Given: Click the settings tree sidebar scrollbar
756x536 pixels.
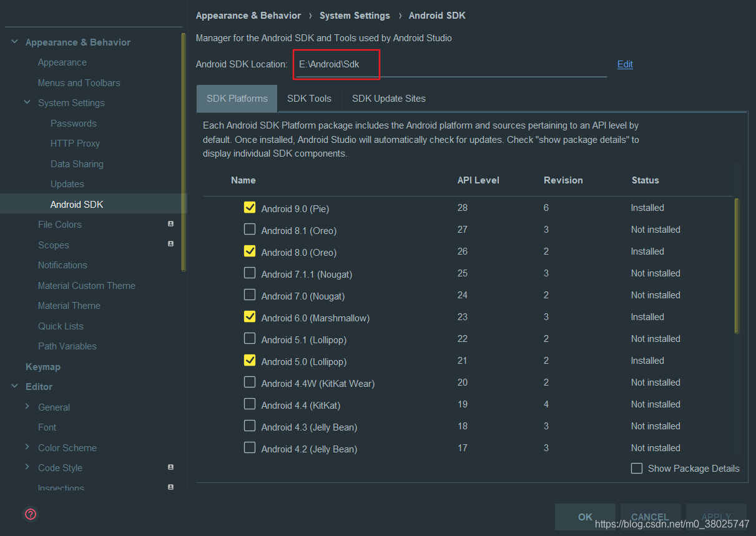Looking at the screenshot, I should [x=183, y=152].
